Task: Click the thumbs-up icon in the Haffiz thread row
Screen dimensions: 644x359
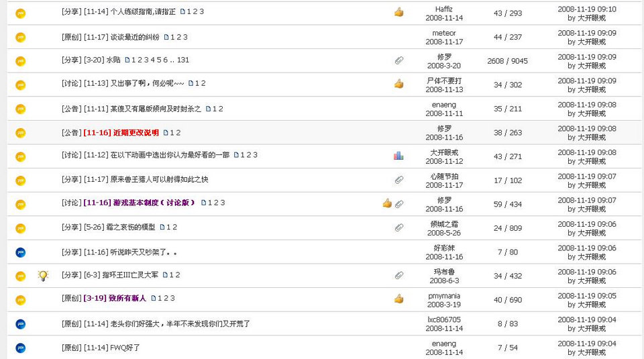Action: (x=398, y=12)
